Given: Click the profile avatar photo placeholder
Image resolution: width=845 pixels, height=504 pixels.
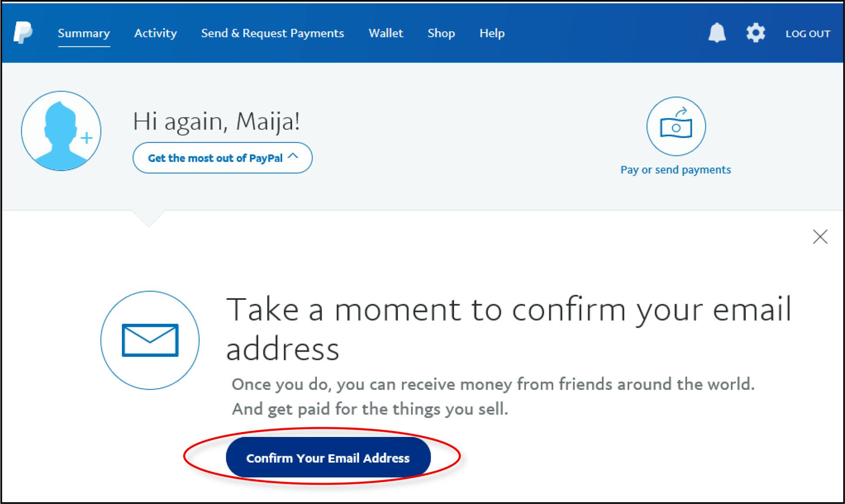Looking at the screenshot, I should pos(61,131).
